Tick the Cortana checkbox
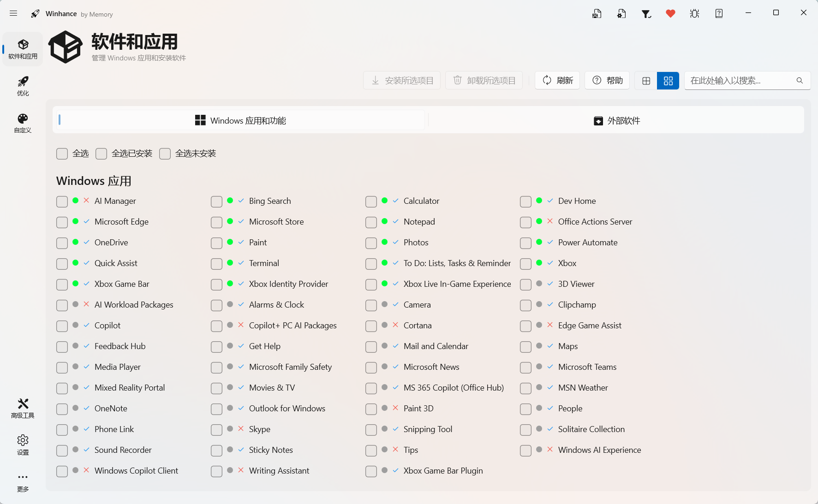818x504 pixels. coord(371,326)
